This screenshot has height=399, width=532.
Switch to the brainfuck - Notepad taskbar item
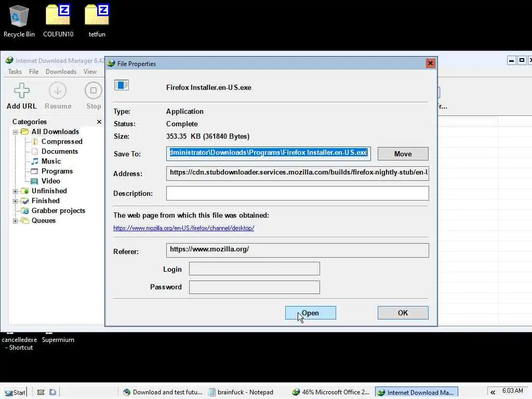[x=241, y=392]
